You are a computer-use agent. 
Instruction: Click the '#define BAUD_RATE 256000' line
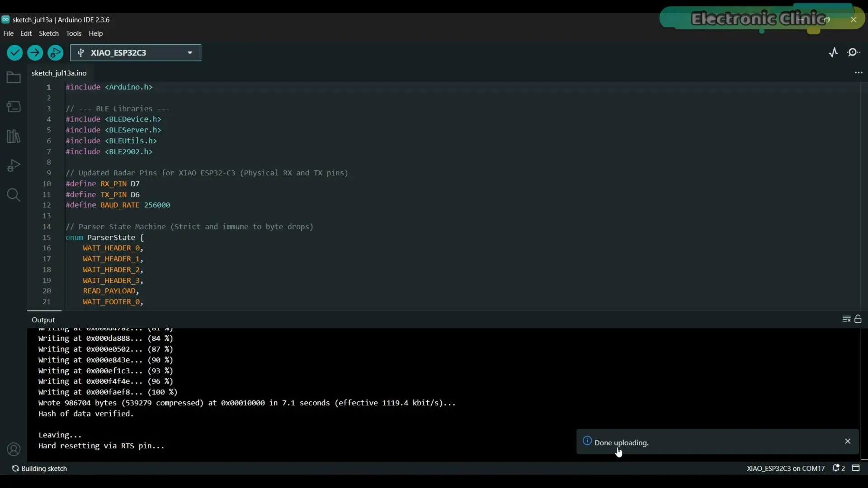point(118,205)
